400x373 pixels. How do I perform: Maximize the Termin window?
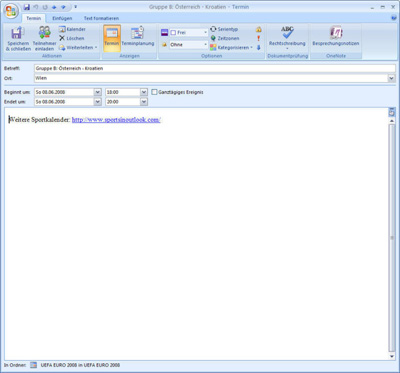[383, 7]
